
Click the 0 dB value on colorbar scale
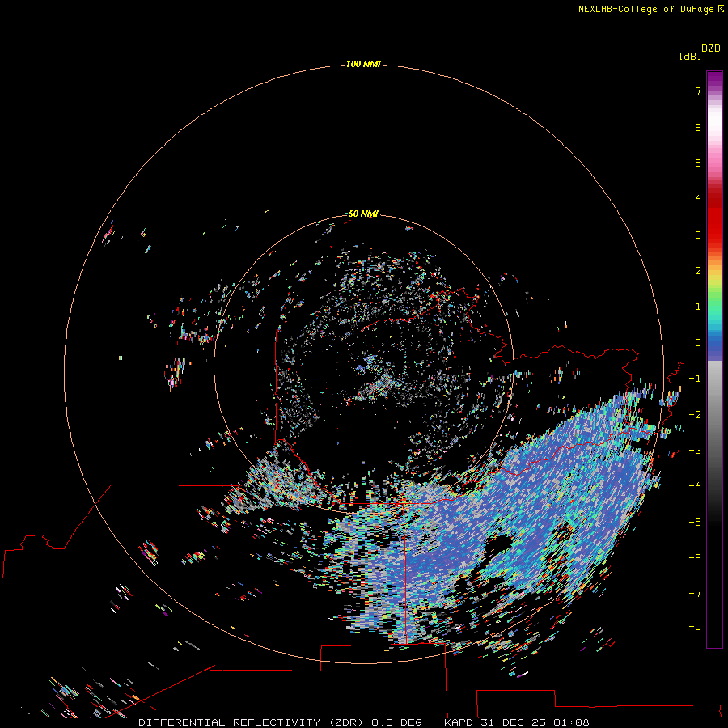698,343
